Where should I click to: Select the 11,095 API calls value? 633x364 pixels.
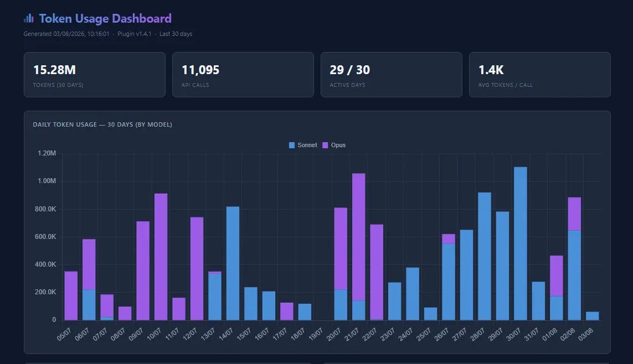tap(200, 70)
